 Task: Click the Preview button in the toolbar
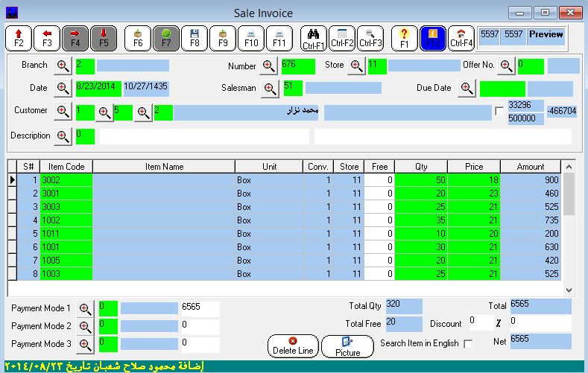tap(546, 34)
